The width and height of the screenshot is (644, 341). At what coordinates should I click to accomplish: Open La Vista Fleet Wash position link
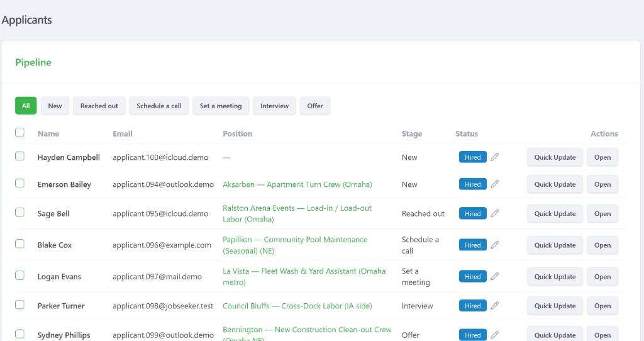click(304, 277)
